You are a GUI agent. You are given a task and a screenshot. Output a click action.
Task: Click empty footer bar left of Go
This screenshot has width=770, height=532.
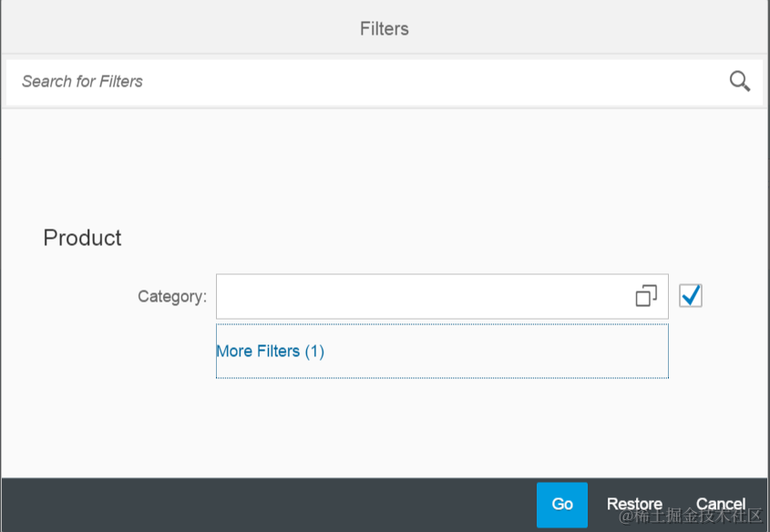pyautogui.click(x=273, y=504)
